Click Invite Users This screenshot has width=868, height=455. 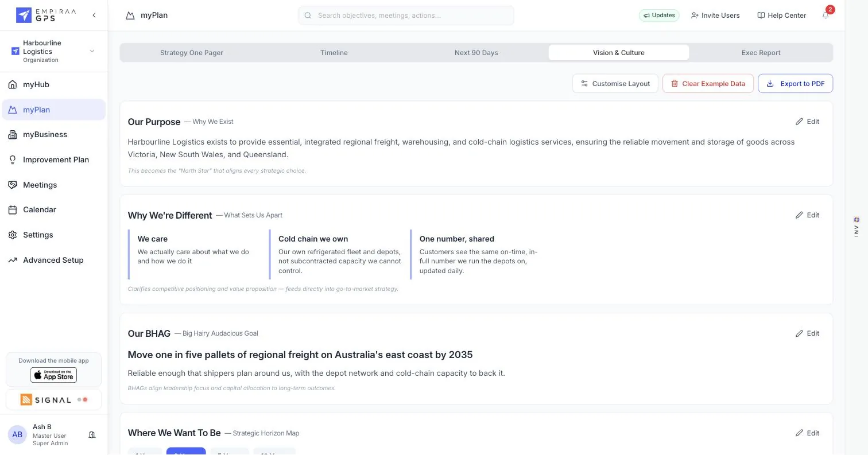click(x=715, y=15)
